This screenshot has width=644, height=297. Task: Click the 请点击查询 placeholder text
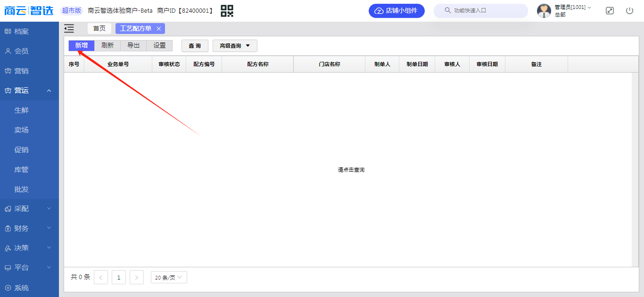351,170
